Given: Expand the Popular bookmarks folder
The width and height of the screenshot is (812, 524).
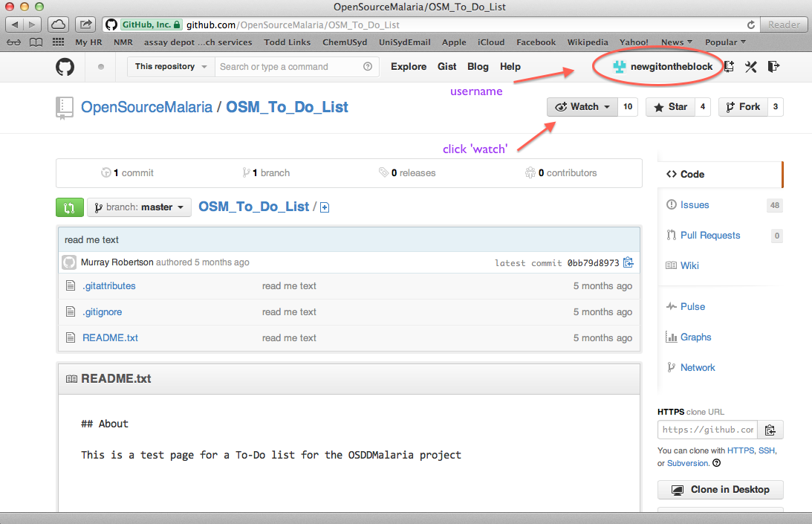Looking at the screenshot, I should 725,42.
